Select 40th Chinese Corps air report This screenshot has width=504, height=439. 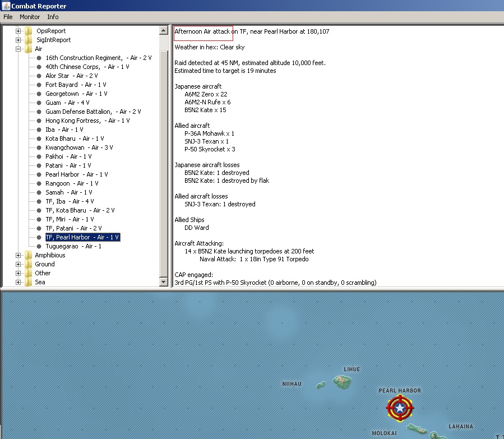click(x=87, y=67)
